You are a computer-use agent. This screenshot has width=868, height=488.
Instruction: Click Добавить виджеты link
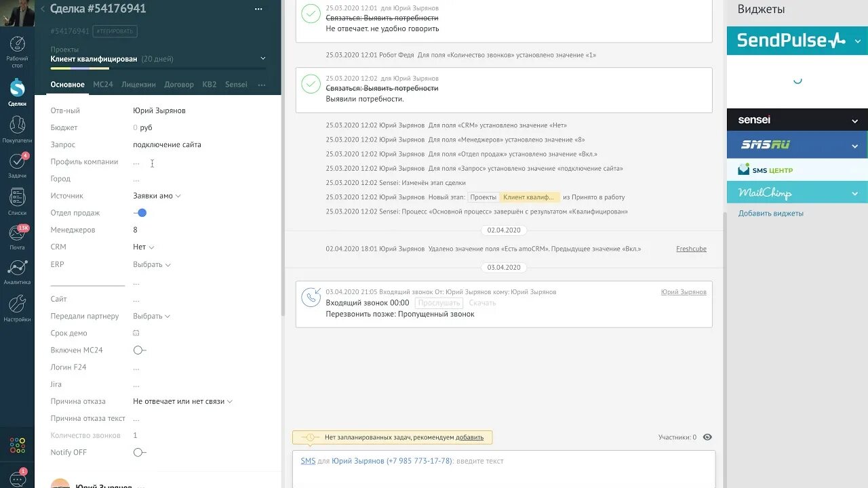pos(771,213)
